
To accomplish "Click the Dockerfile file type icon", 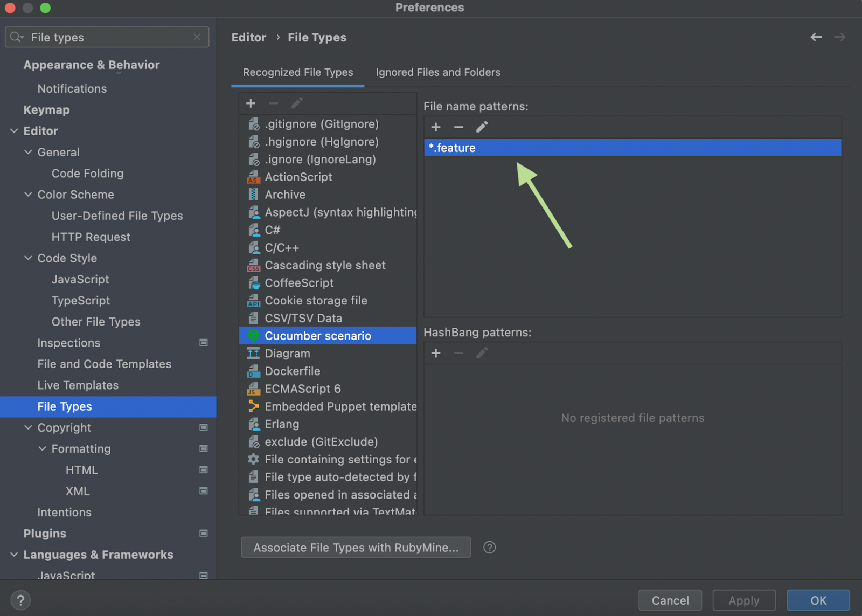I will click(253, 371).
